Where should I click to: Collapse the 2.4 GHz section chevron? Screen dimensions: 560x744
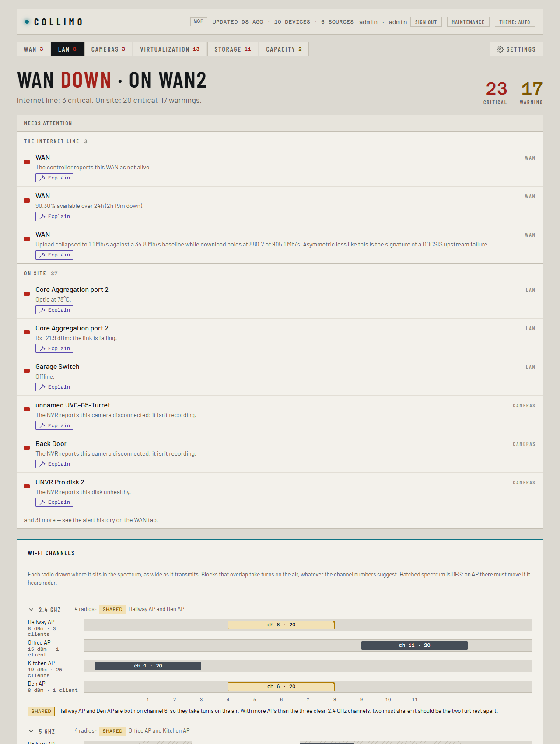(x=31, y=610)
